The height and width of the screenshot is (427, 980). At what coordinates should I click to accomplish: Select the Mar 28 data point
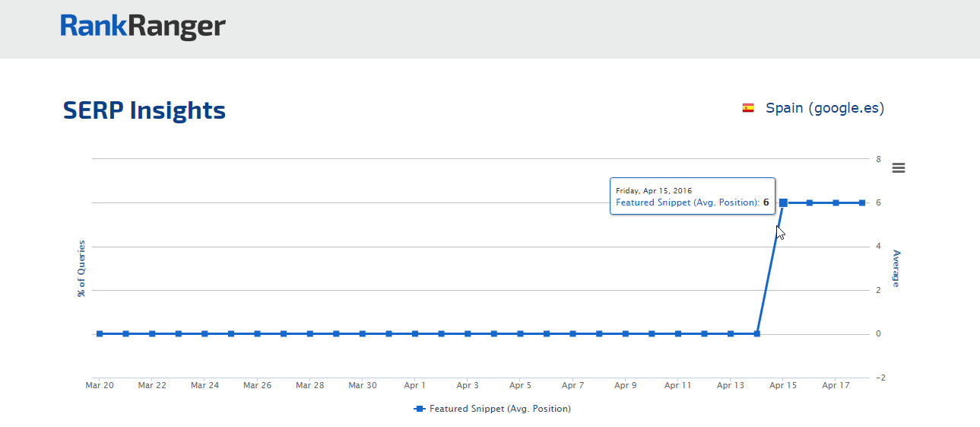[x=309, y=333]
